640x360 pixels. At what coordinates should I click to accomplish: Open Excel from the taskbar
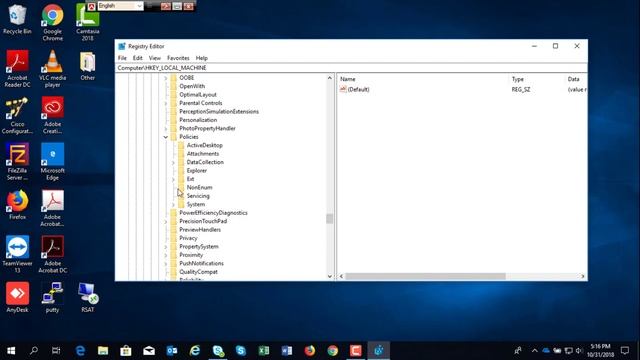pyautogui.click(x=264, y=351)
